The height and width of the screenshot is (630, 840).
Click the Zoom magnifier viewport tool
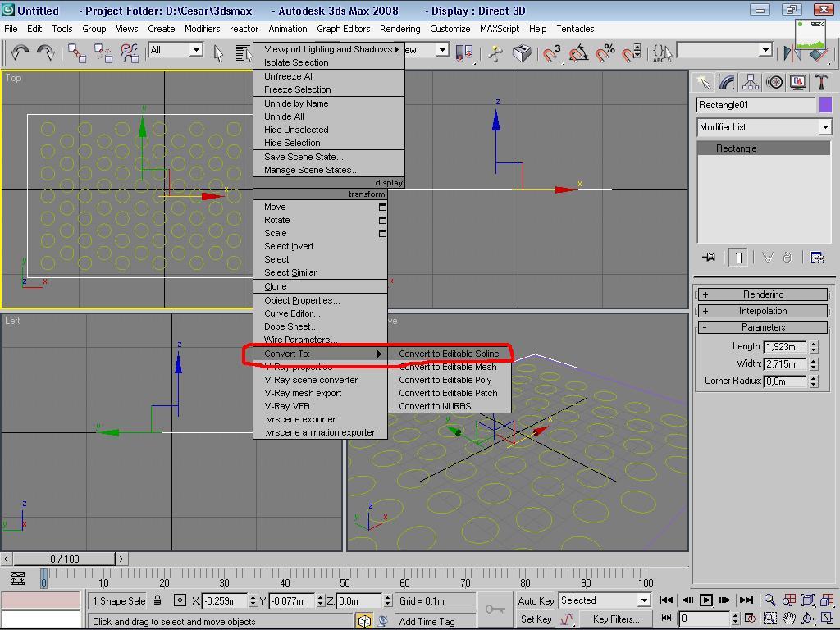(x=769, y=600)
